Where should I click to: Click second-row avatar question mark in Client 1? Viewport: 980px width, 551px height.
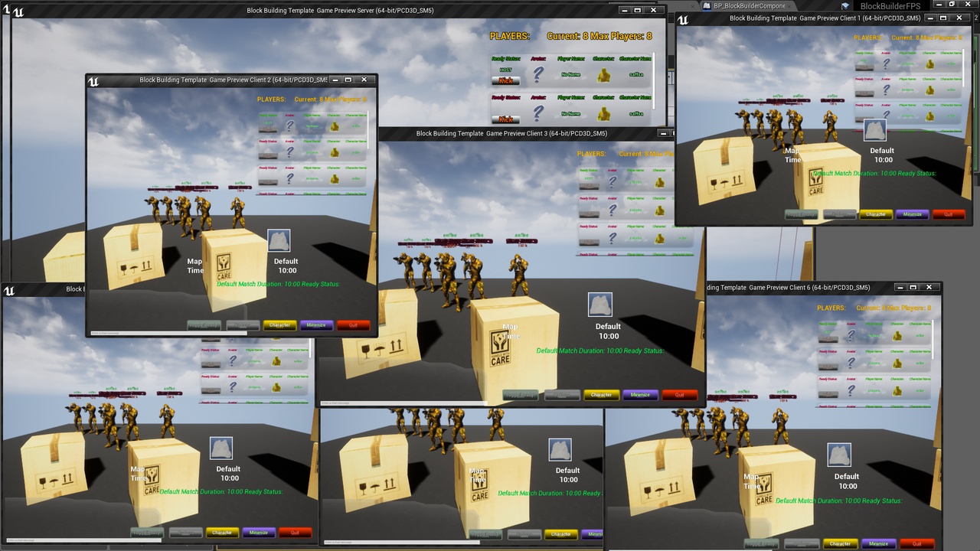pos(886,90)
